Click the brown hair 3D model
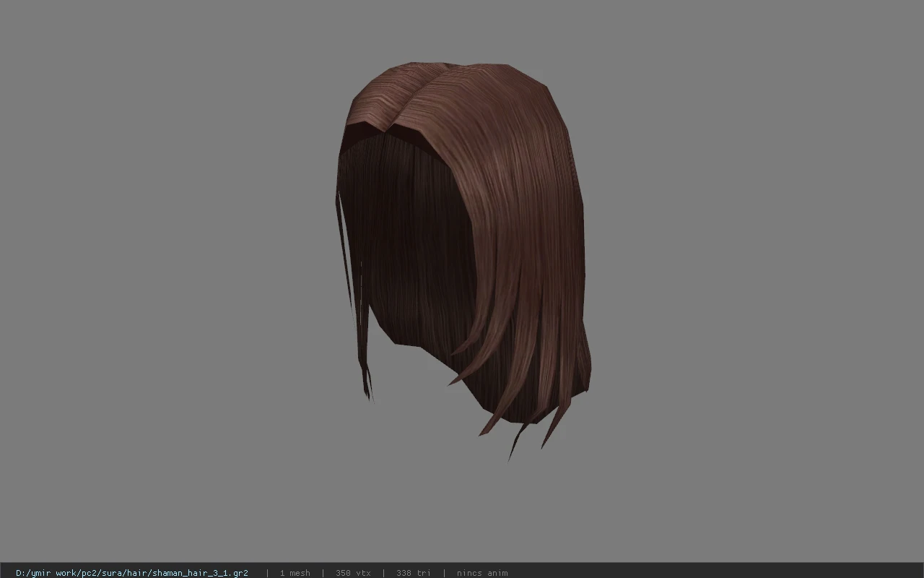 click(x=462, y=260)
